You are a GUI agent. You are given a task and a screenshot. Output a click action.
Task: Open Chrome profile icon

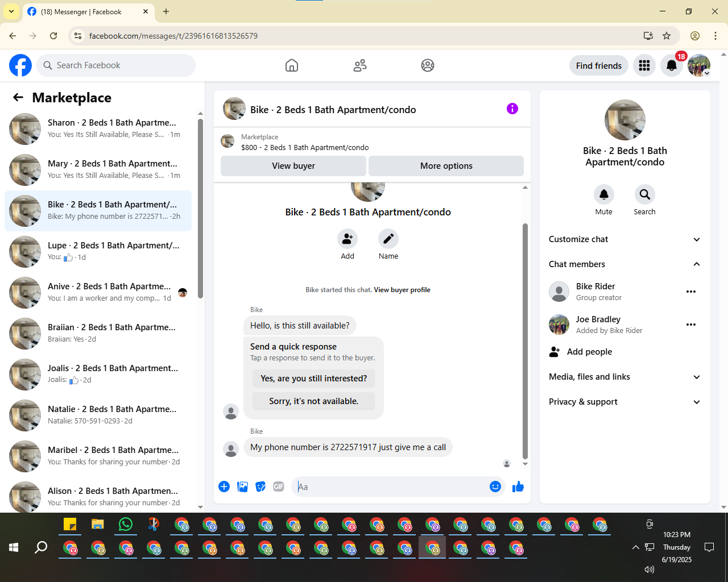[695, 36]
